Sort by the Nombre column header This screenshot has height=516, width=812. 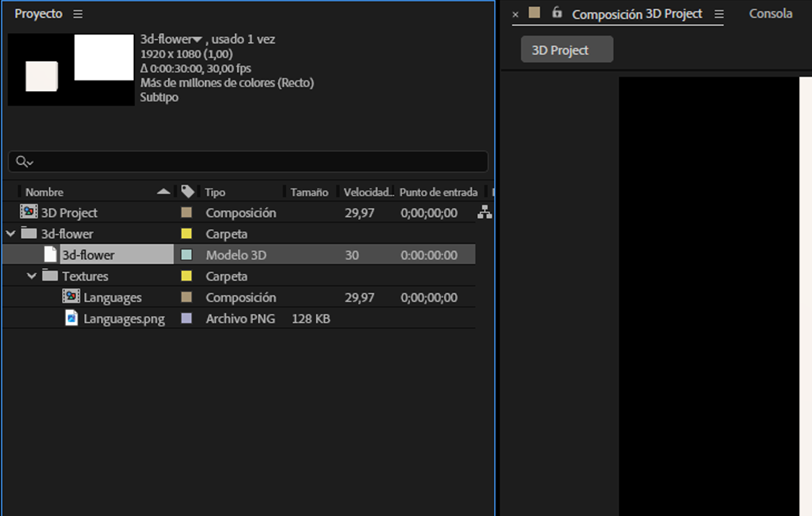click(x=44, y=192)
